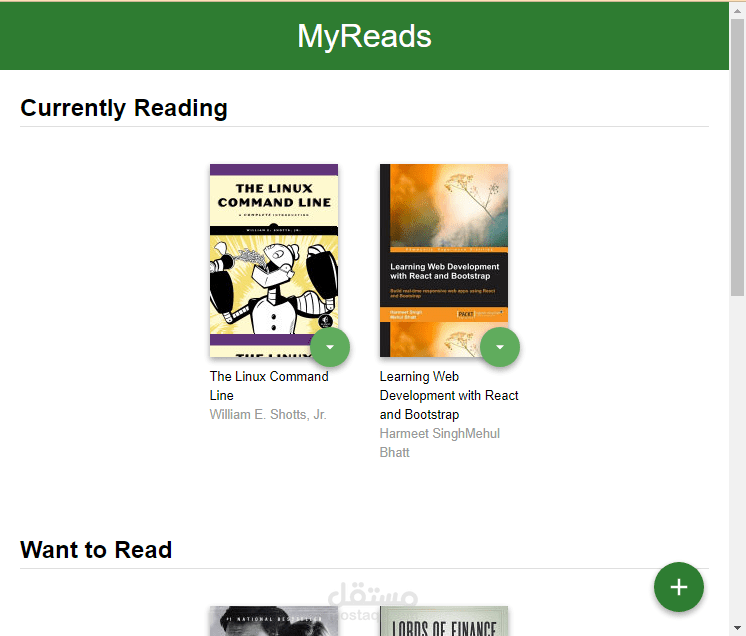Click the green header bar beside the MyReads title
Viewport: 746px width, 636px height.
click(143, 36)
